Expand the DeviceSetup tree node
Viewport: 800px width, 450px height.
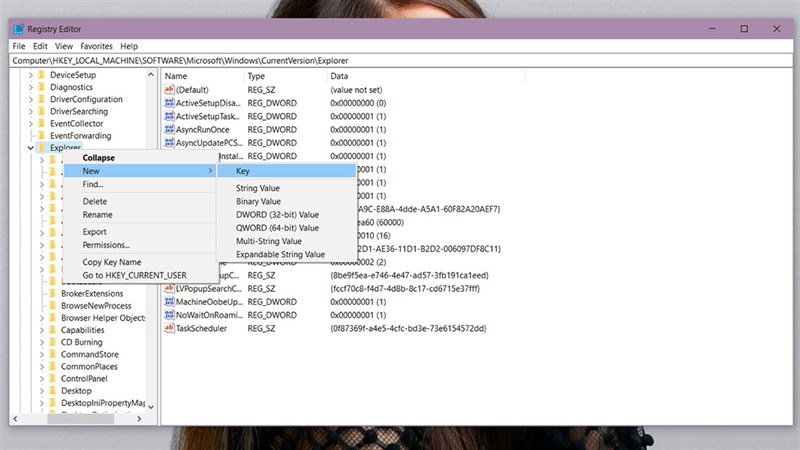[31, 75]
